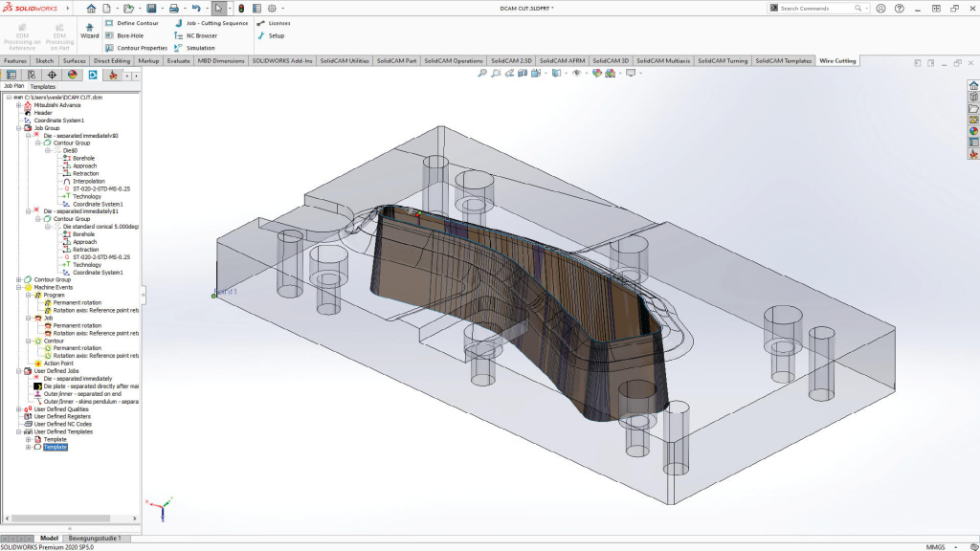
Task: Open the Features ribbon menu
Action: tap(15, 60)
